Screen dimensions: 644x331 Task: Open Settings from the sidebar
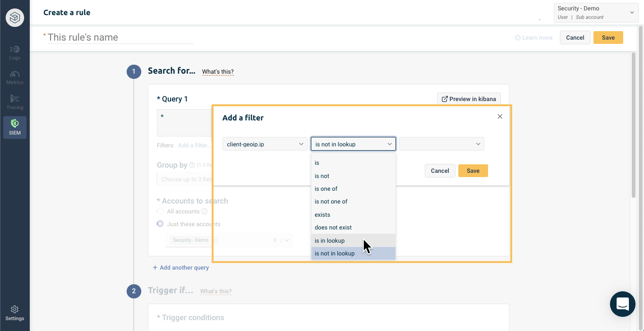coord(15,313)
